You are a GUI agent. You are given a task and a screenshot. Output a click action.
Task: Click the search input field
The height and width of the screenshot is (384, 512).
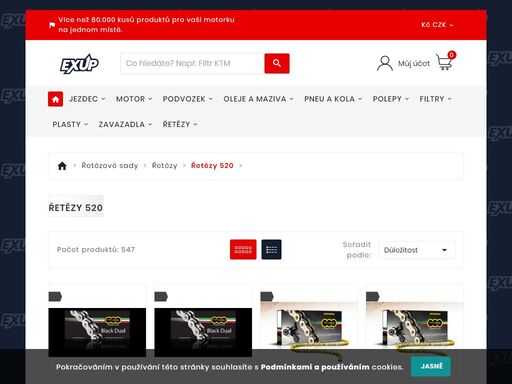193,63
